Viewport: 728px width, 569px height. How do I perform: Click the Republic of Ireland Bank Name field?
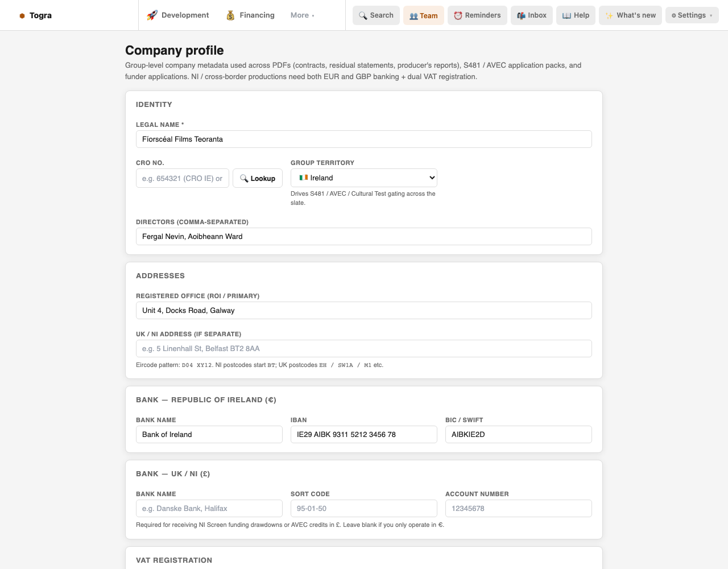coord(209,435)
